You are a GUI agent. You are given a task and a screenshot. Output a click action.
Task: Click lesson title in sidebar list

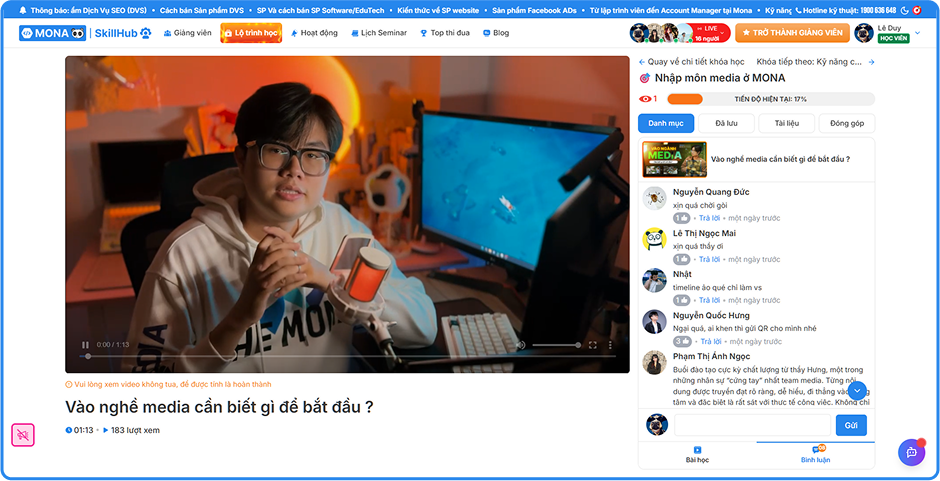coord(780,159)
